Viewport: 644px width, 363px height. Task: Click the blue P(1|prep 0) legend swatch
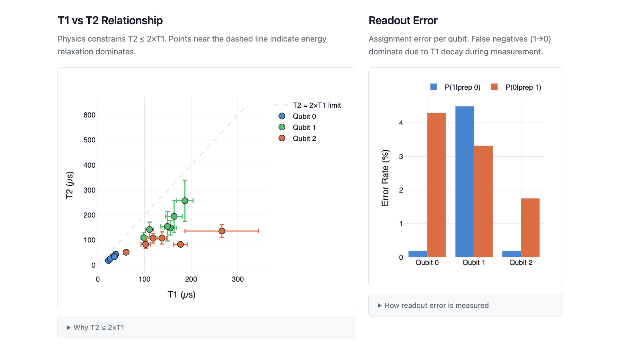coord(433,87)
